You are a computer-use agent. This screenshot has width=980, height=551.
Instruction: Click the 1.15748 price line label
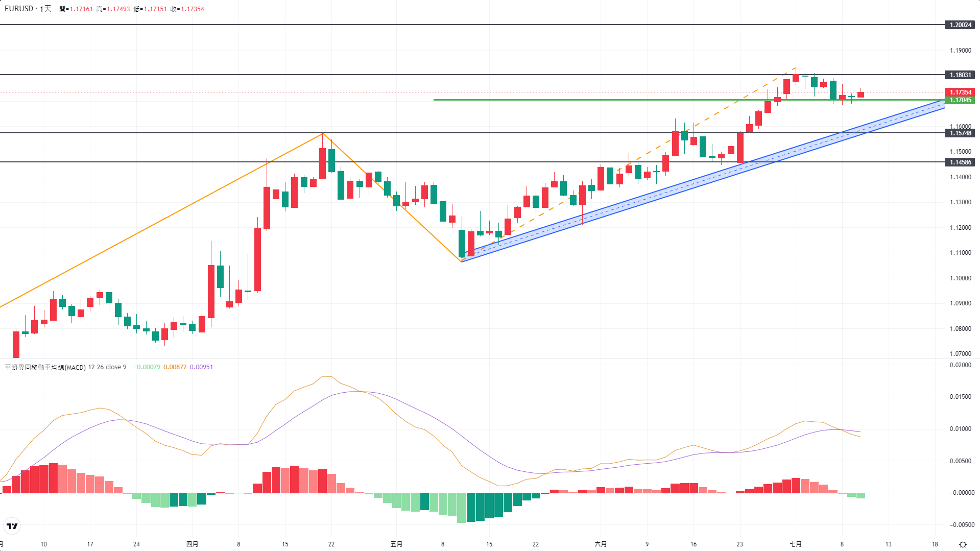pos(960,133)
